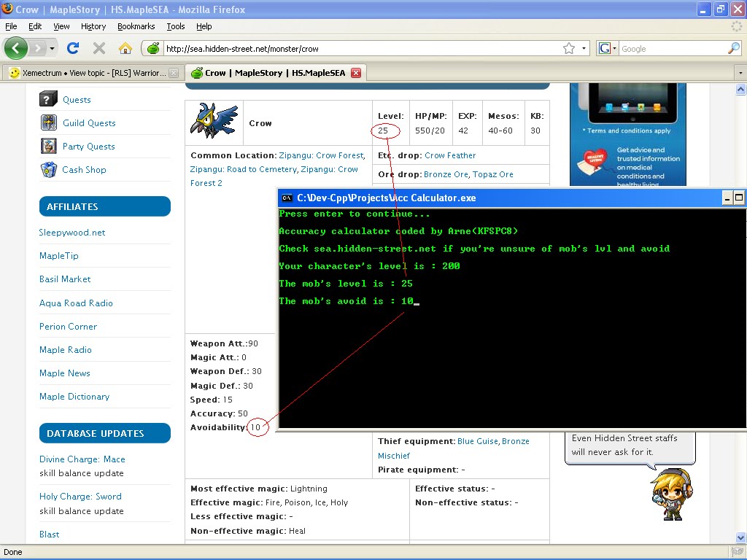Open the Zipangu: Crow Forest location link
The width and height of the screenshot is (747, 560).
[x=322, y=155]
